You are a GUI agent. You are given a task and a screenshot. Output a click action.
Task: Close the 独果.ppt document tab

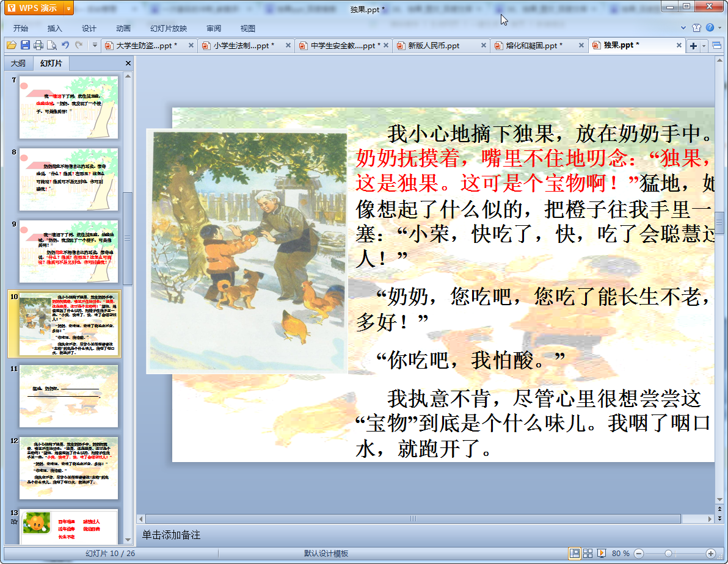tap(679, 46)
